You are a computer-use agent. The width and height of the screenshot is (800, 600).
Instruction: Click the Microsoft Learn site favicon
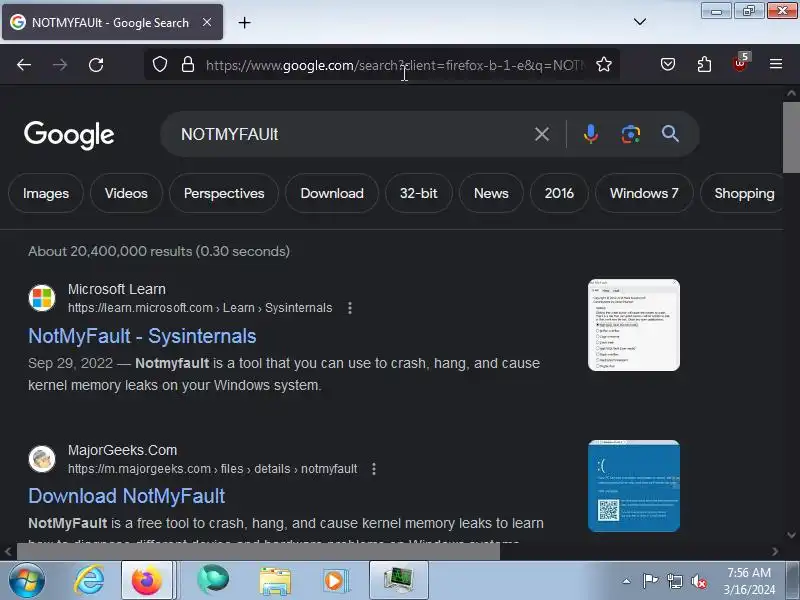point(42,298)
